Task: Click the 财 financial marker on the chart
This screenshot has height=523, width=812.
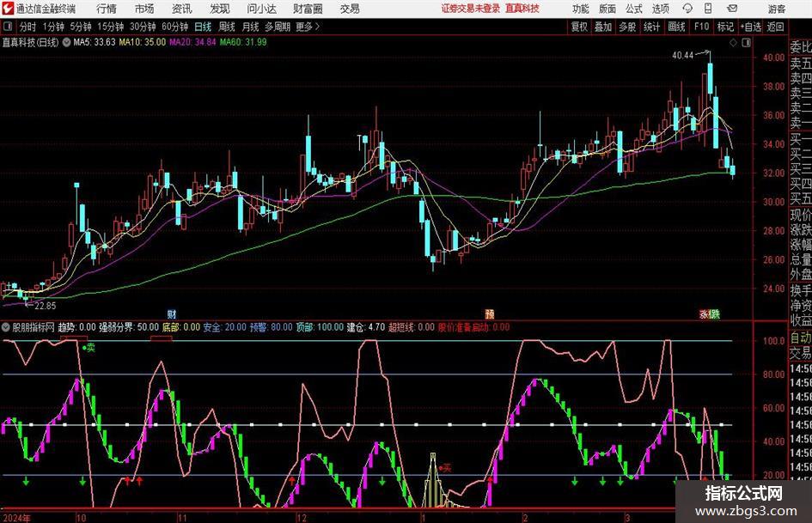Action: coord(172,313)
